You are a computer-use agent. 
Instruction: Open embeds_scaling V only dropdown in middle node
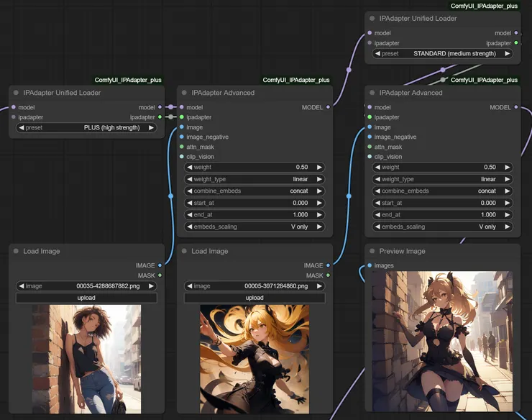[x=254, y=227]
